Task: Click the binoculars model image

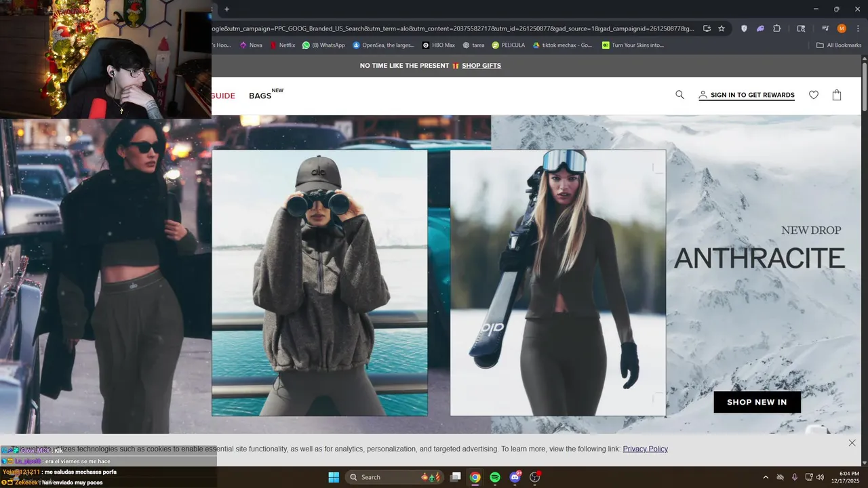Action: coord(319,283)
